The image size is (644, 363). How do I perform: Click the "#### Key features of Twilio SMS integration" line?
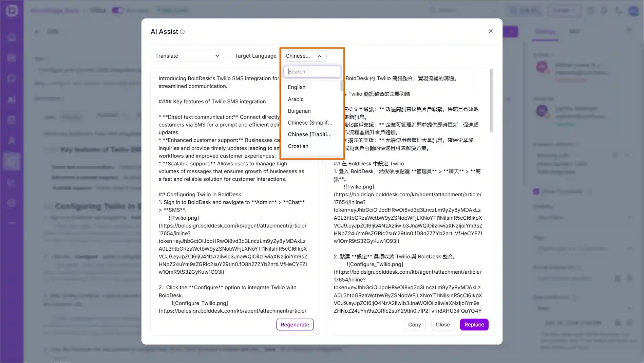click(212, 102)
